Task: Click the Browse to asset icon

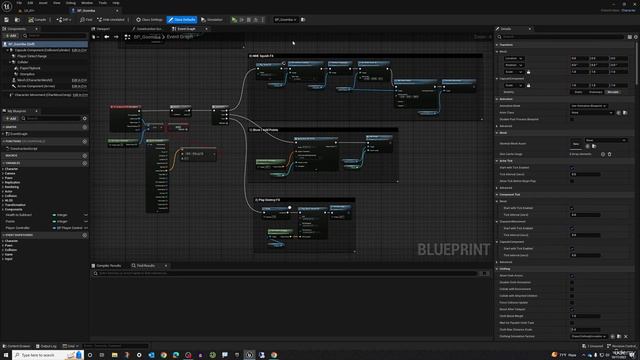Action: [x=17, y=20]
